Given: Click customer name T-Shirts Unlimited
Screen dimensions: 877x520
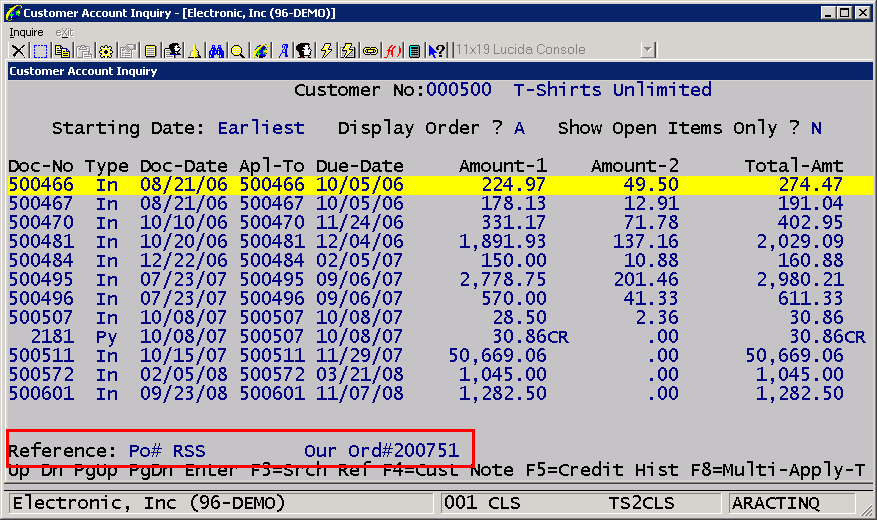Looking at the screenshot, I should (x=612, y=89).
